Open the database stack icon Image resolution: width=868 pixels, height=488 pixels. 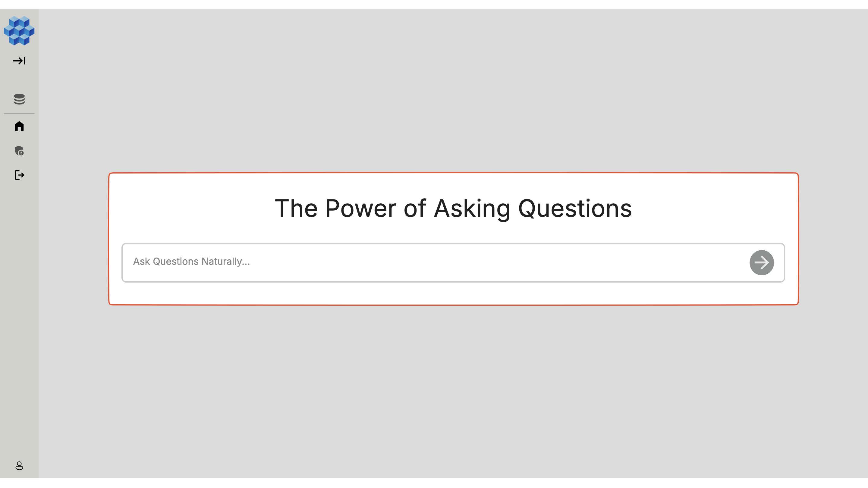point(19,99)
